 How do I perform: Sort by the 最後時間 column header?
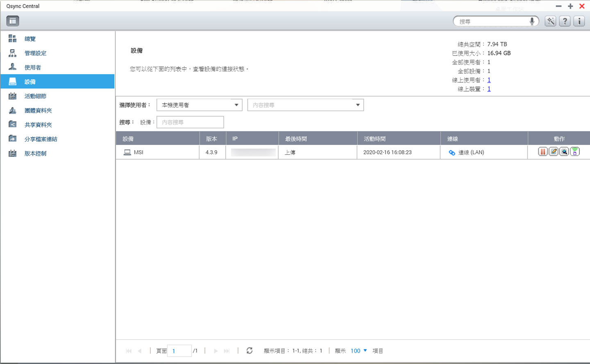pyautogui.click(x=318, y=138)
